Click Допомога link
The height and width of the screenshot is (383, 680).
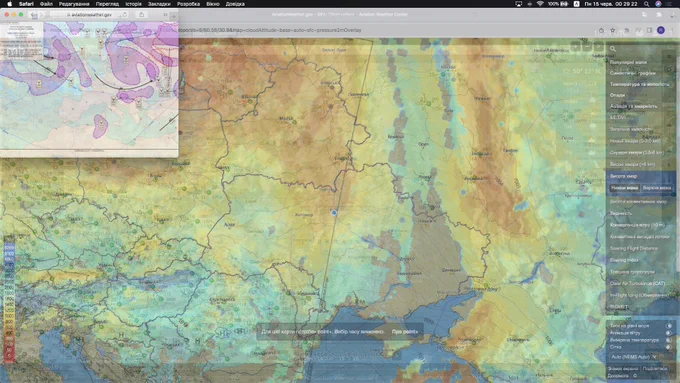[618, 376]
